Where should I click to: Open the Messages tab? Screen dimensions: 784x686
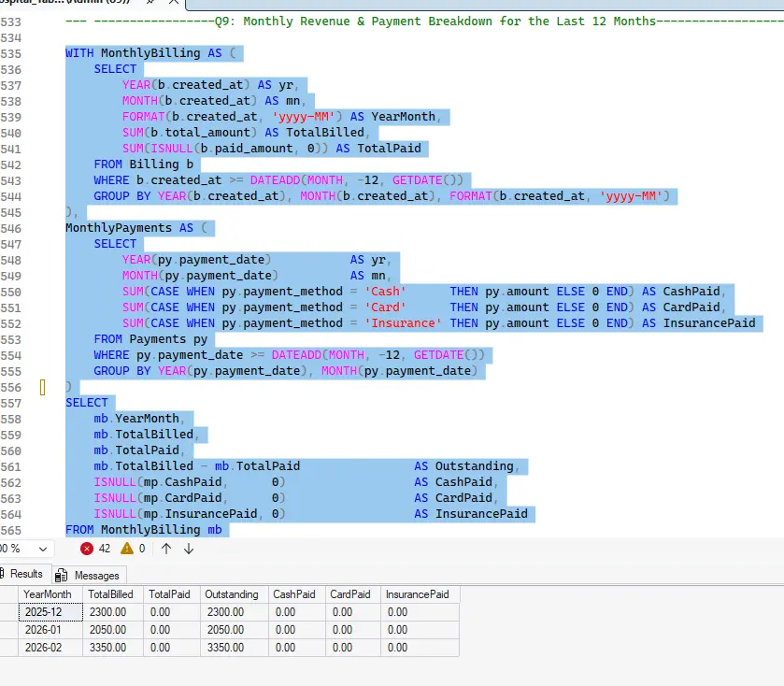tap(89, 576)
